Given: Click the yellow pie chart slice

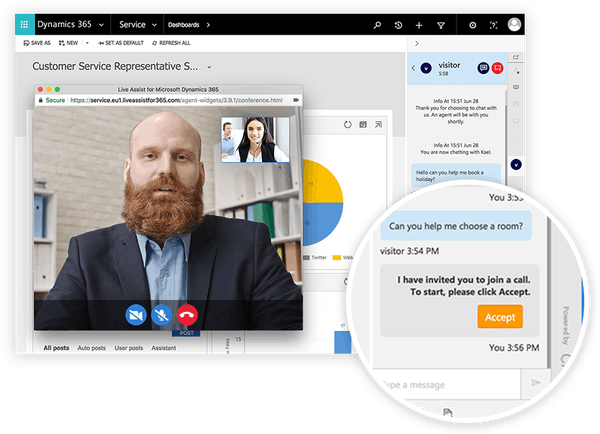Looking at the screenshot, I should coord(321,183).
